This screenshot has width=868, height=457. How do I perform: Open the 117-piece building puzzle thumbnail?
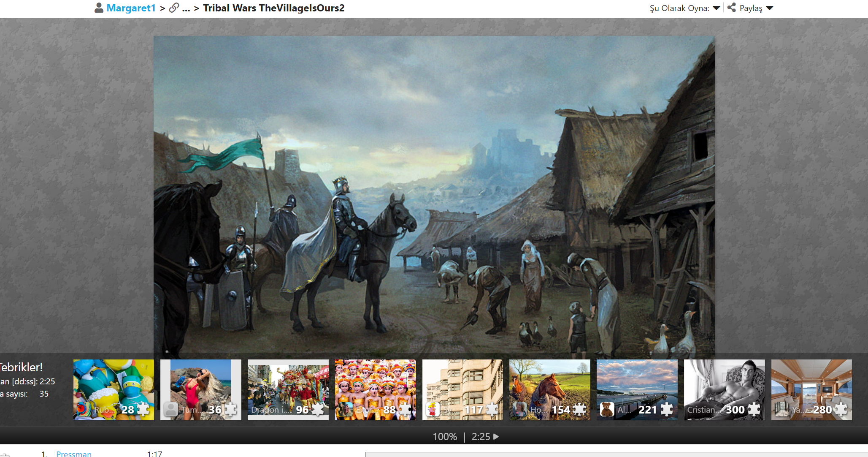pos(462,390)
